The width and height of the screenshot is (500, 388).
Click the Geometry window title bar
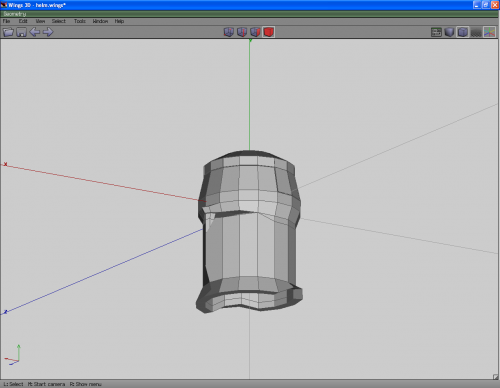249,14
